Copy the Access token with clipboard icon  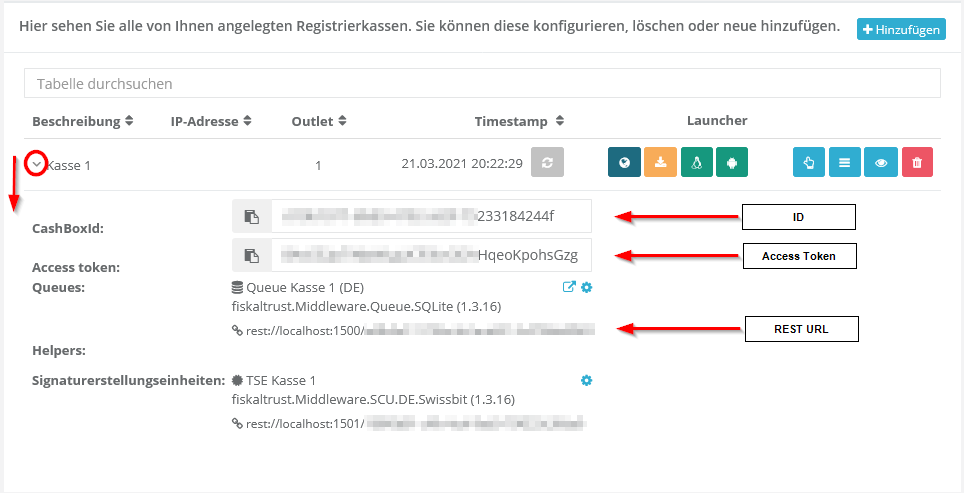pyautogui.click(x=252, y=255)
